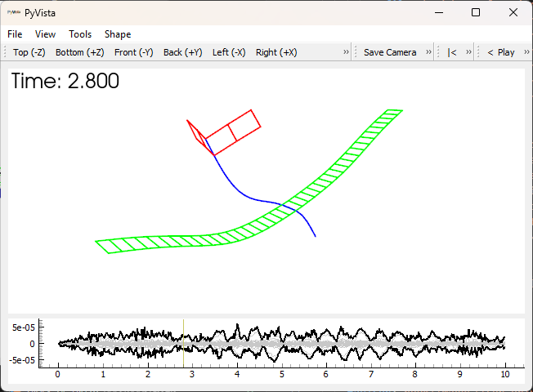Choose the Back (+Y) view
The image size is (533, 392).
click(x=183, y=52)
